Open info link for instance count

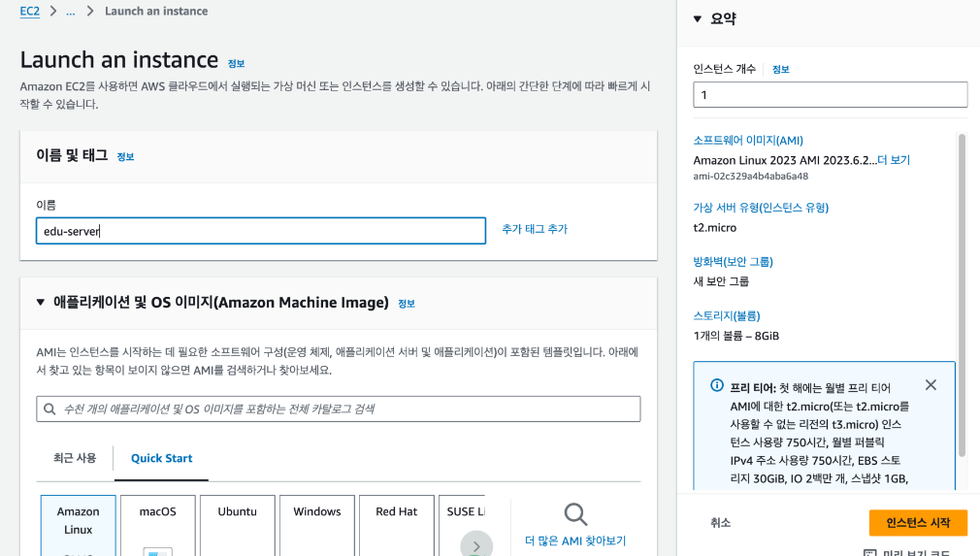[781, 69]
